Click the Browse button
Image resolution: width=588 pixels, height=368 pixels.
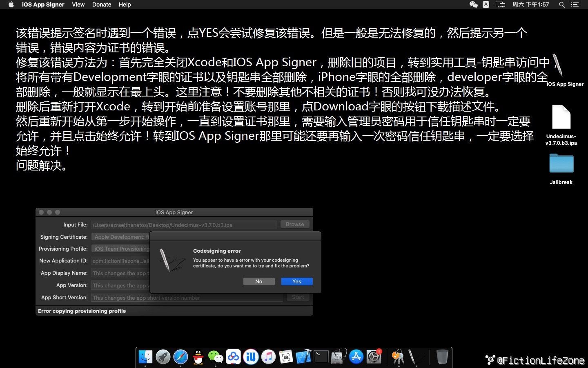(295, 224)
